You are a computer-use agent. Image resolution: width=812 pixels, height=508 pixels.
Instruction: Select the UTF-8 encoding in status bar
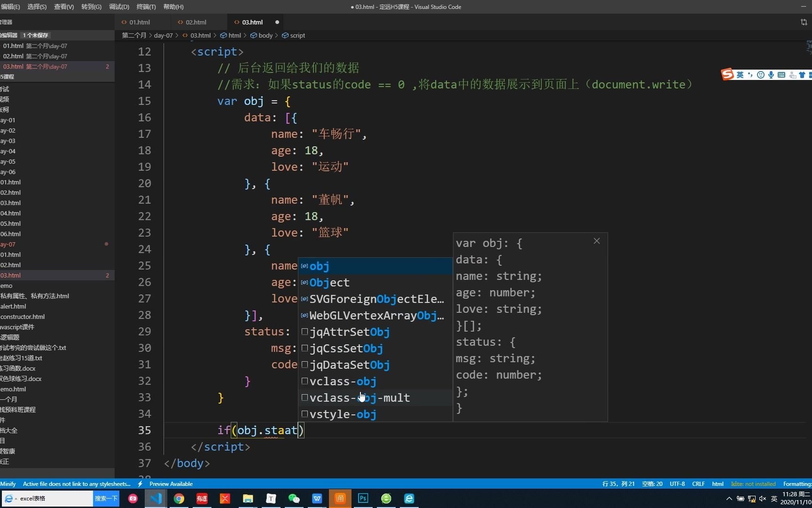[677, 484]
